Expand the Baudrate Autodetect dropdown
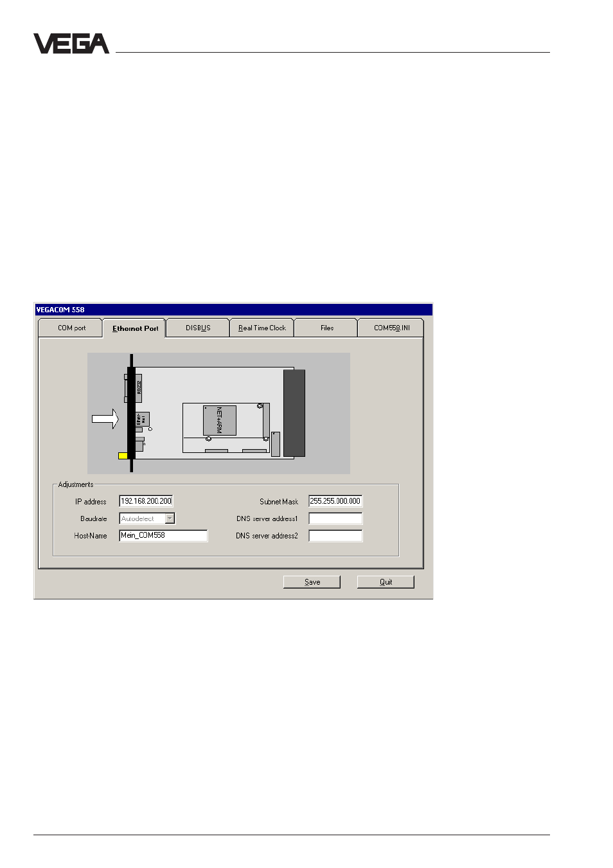Image resolution: width=613 pixels, height=868 pixels. point(170,518)
